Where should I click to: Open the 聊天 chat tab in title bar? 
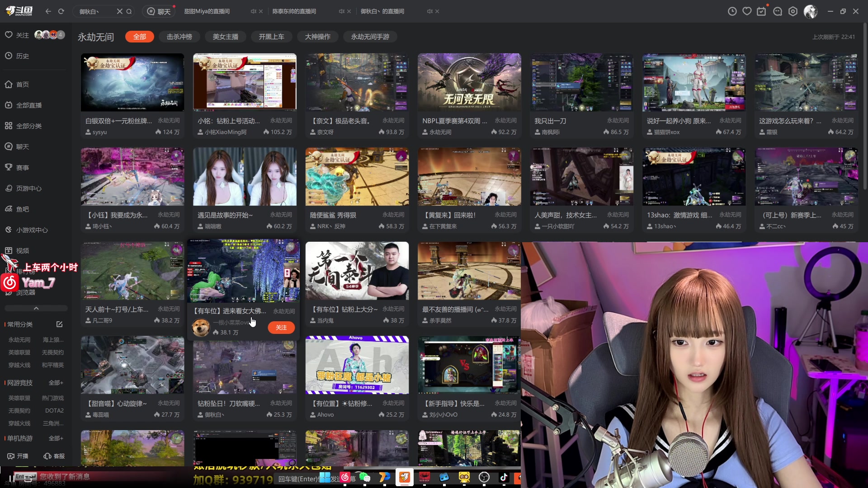pos(159,11)
